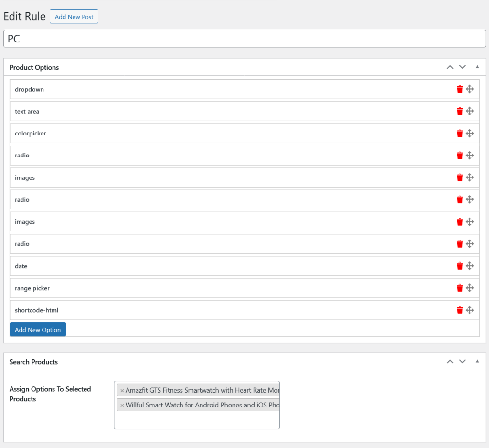Move Search Products panel up
The image size is (489, 448).
[x=450, y=362]
